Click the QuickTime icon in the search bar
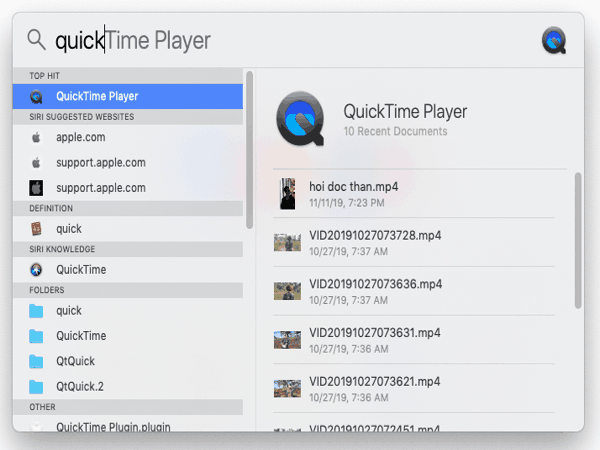 (x=554, y=40)
